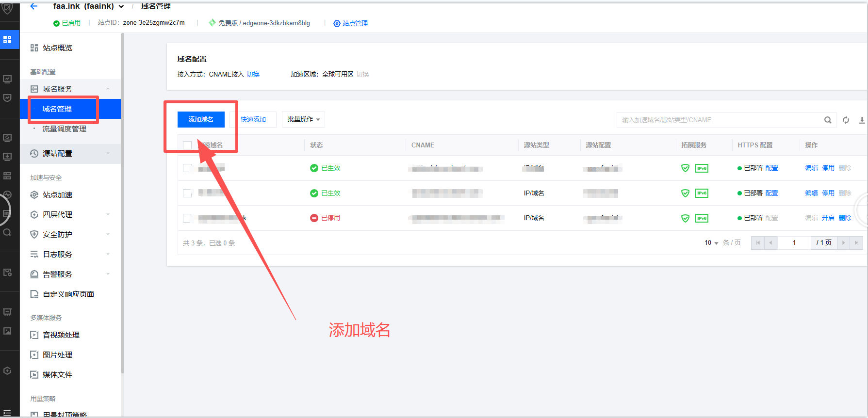
Task: Expand the 源站配置 section chevron
Action: (x=108, y=153)
